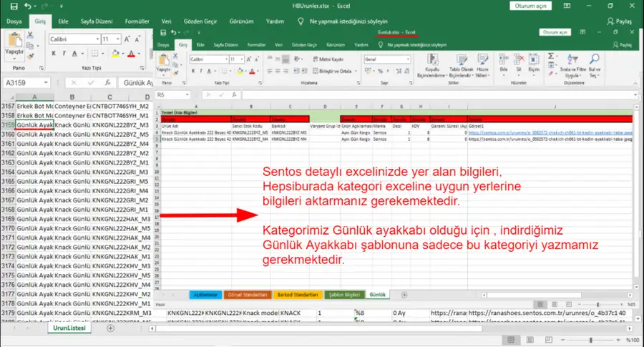Click Save icon in Gunluk.xlsx title bar
The image size is (644, 347).
point(163,32)
